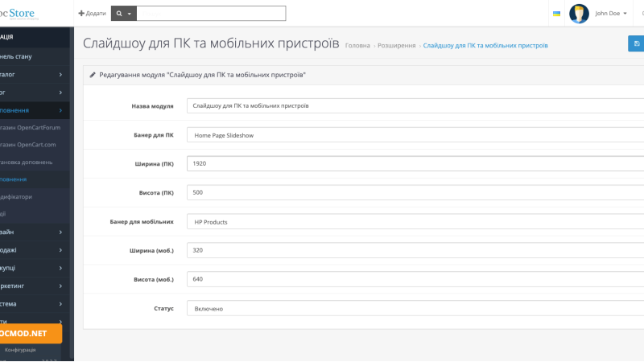Screen dimensions: 644x362
Task: Click the Банер для мобільних label
Action: 142,222
